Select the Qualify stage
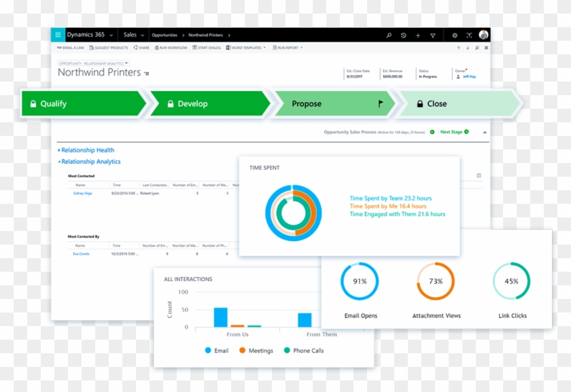571x392 pixels. click(83, 104)
